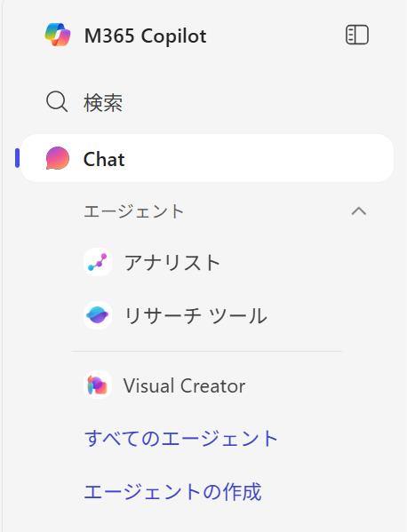Click the エージェントの作成 link
Screen dimensions: 407x532
tap(172, 492)
